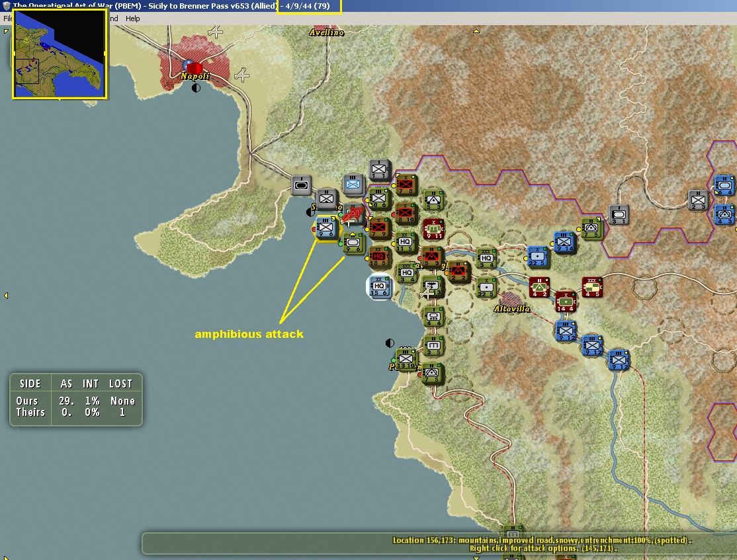The height and width of the screenshot is (560, 737).
Task: Click the green air unit with plane symbol
Action: click(432, 286)
